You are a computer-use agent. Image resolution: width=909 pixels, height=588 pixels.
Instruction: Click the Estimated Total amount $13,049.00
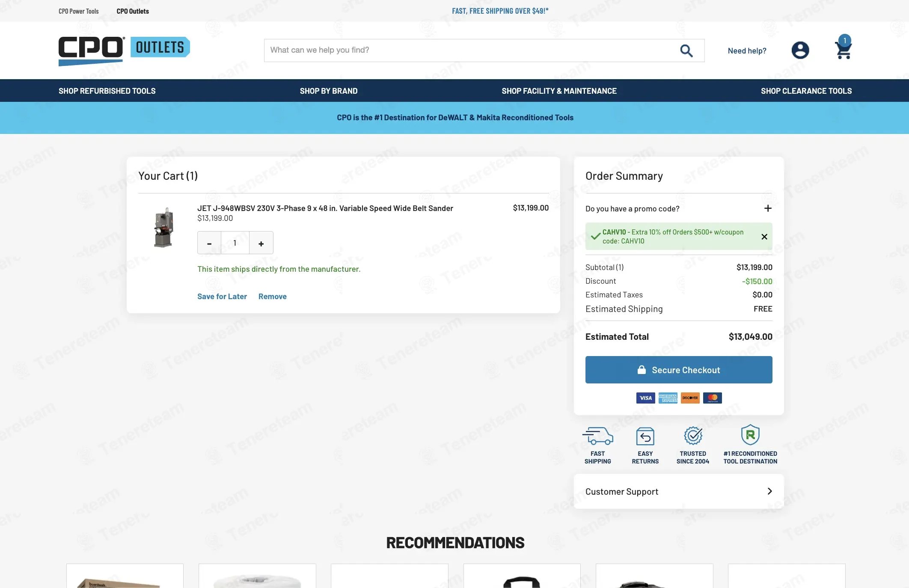750,337
